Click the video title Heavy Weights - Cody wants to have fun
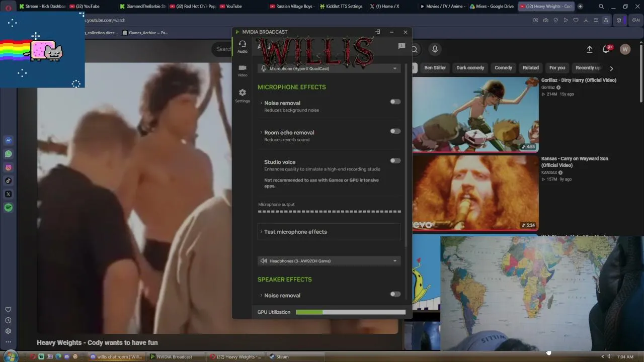The width and height of the screenshot is (644, 362). (97, 342)
